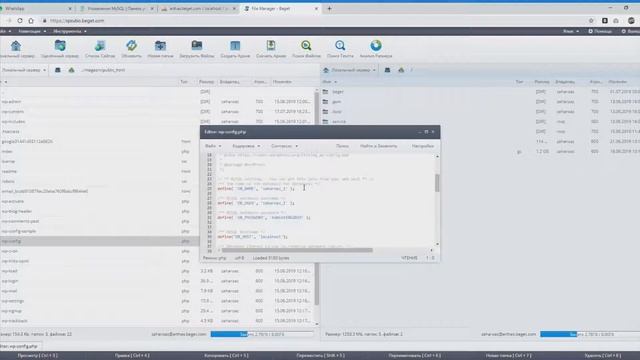640x360 pixels.
Task: Open the Remote server toolbar icon
Action: [60, 46]
